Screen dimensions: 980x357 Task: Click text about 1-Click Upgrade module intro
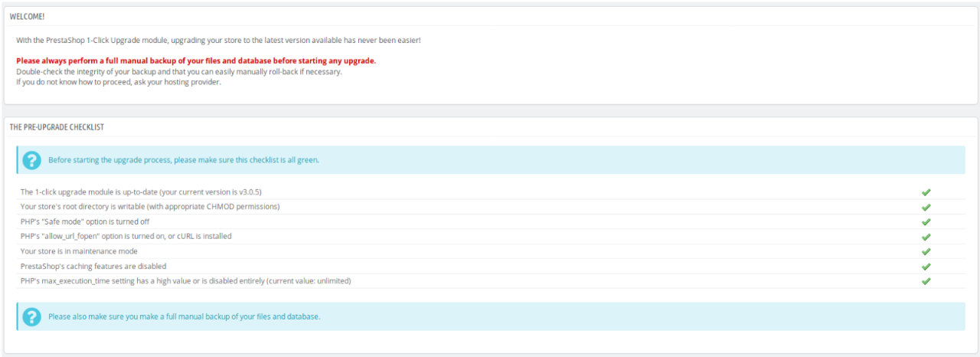coord(218,40)
